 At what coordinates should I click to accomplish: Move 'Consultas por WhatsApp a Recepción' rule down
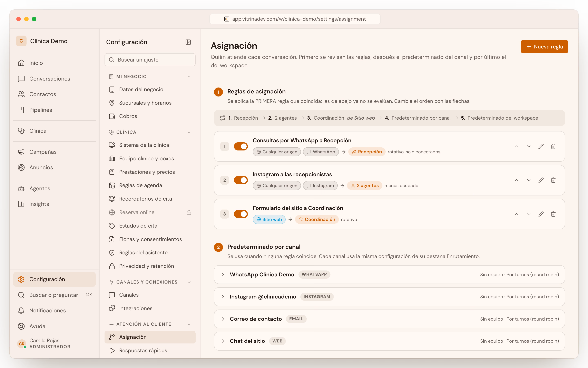pyautogui.click(x=529, y=146)
